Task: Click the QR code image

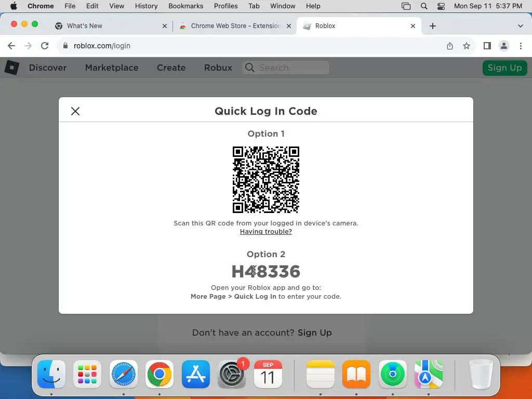Action: (x=265, y=179)
